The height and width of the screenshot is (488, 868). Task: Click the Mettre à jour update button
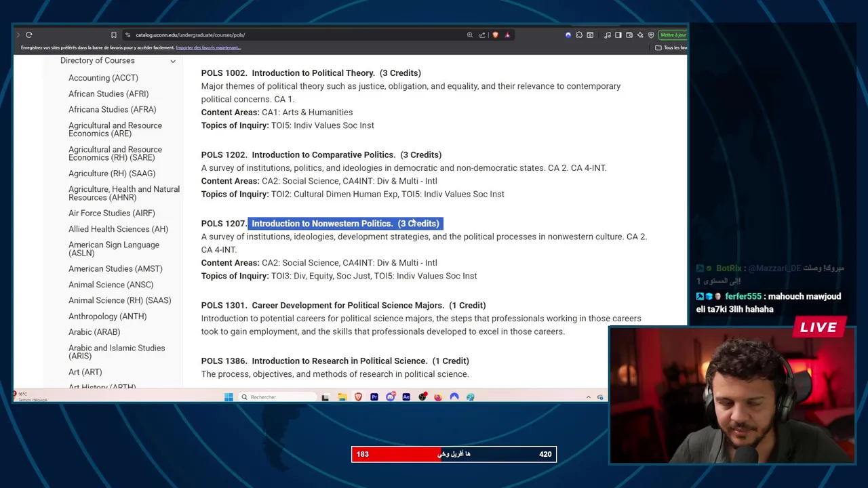[673, 35]
